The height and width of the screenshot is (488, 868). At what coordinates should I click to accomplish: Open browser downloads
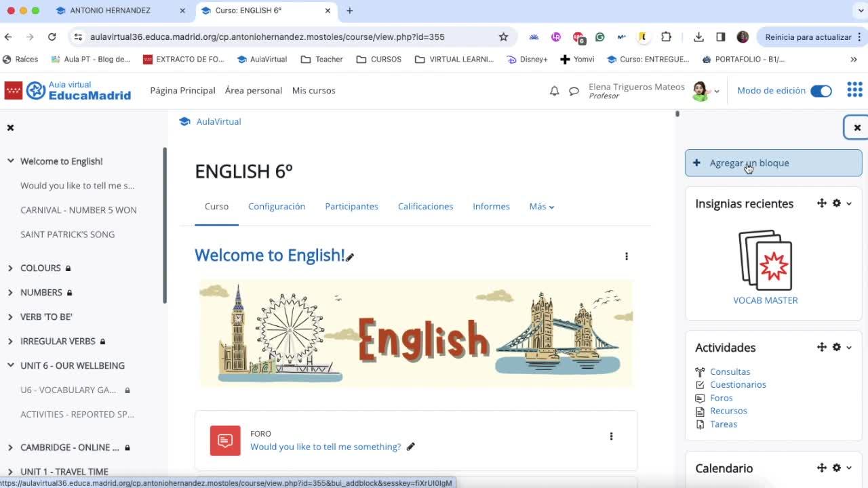(x=698, y=37)
